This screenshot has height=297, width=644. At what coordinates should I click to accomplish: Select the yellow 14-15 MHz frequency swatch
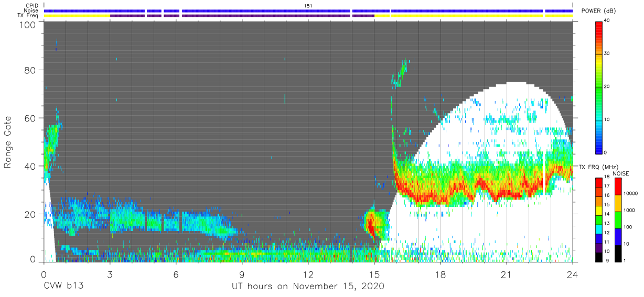coord(599,211)
